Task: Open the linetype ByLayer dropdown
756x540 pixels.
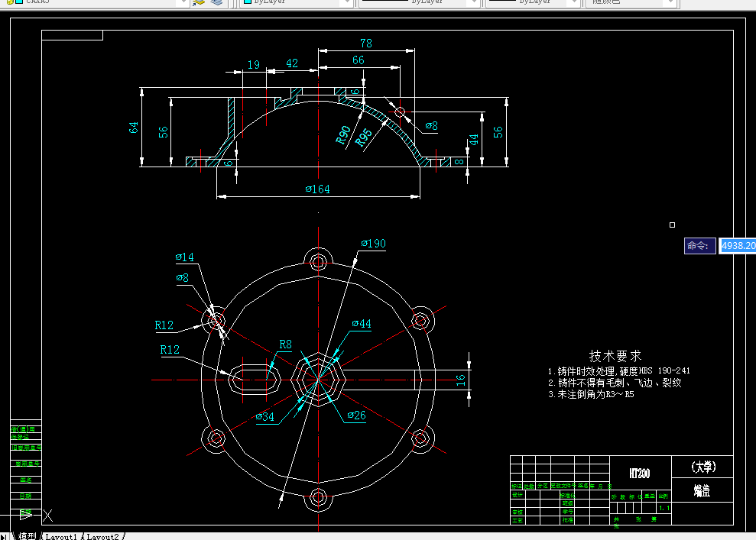Action: [x=473, y=2]
